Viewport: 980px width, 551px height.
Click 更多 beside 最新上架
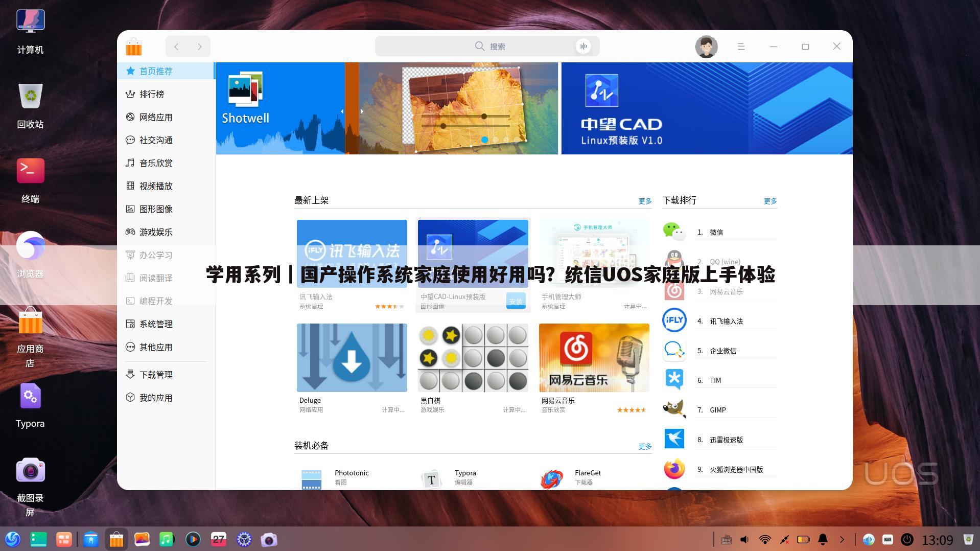coord(645,201)
